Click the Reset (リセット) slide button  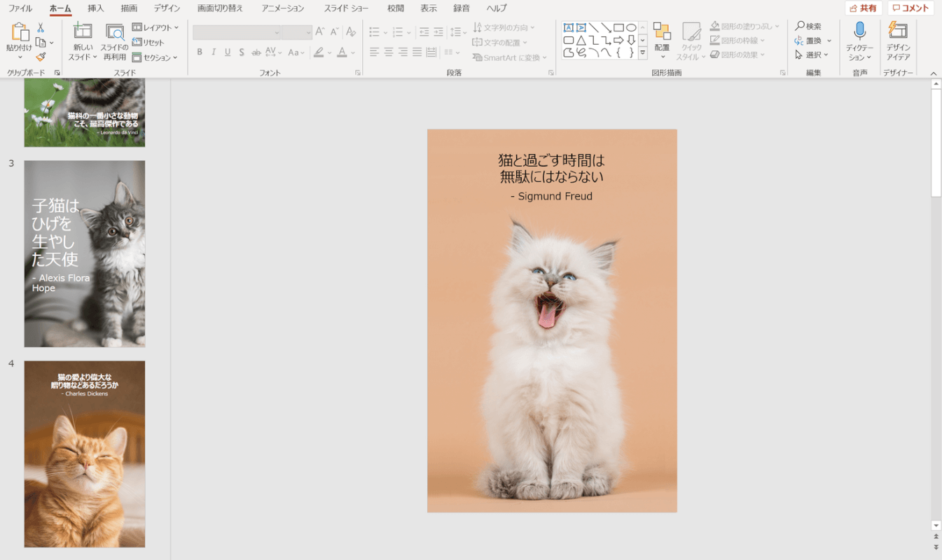(148, 43)
